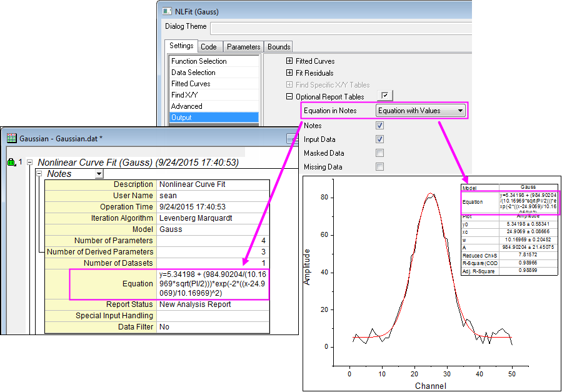
Task: Click the green lock icon in report sheet
Action: [11, 163]
